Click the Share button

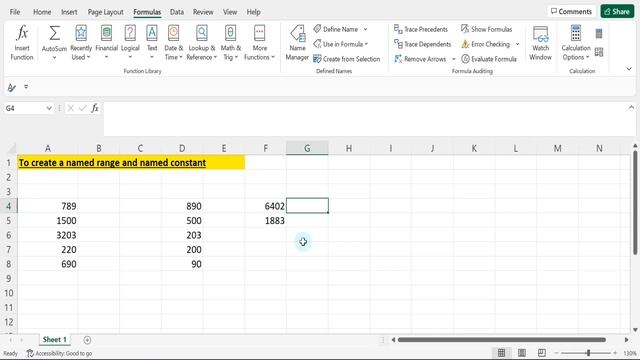pos(617,11)
